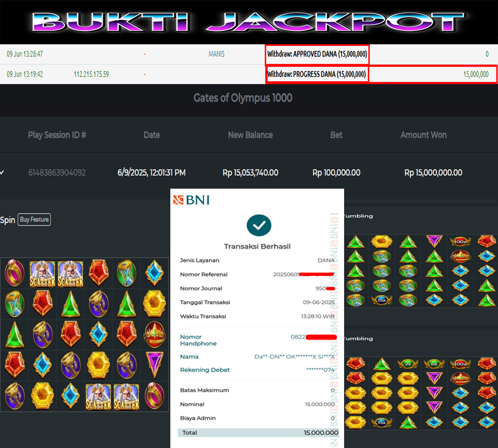Click the 'Withdraw: APPROVED DANA (15,000,000)' entry
The image size is (498, 448).
(317, 54)
